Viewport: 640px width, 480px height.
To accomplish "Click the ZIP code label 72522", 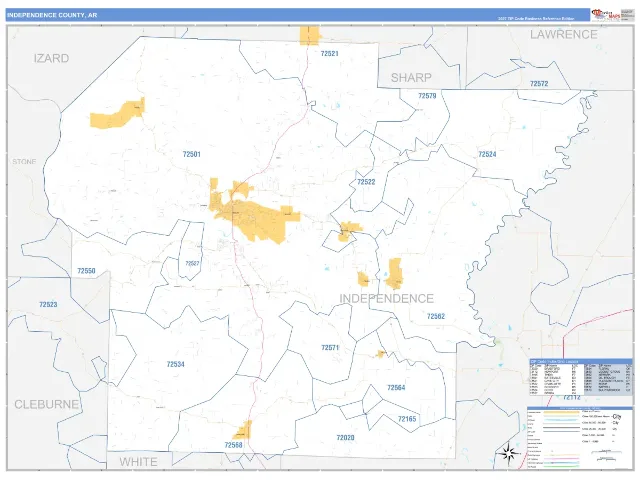I will coord(366,182).
